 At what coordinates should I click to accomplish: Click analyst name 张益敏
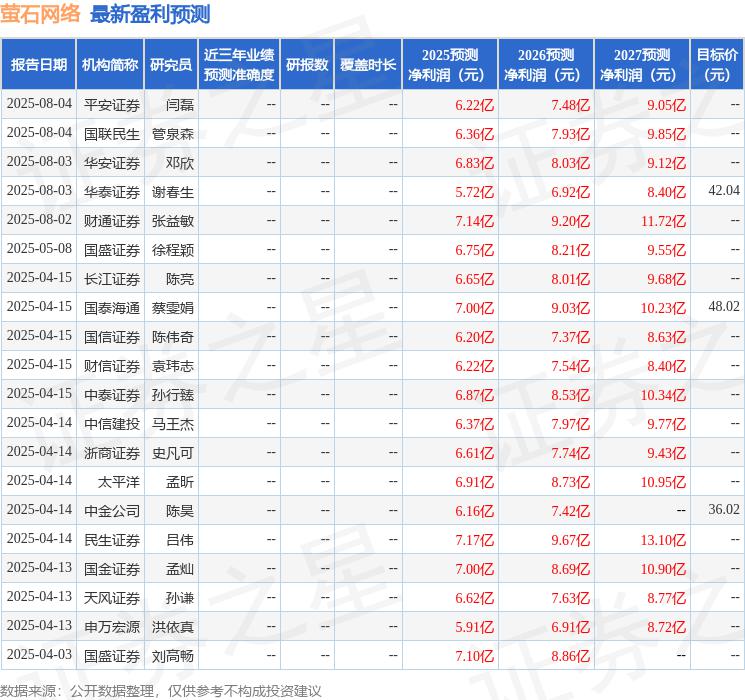tap(173, 221)
